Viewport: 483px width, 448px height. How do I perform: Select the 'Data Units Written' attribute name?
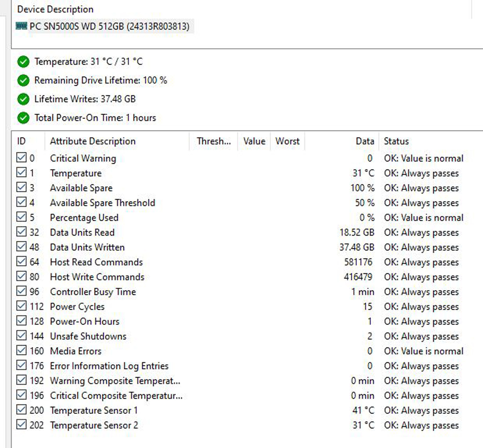(x=87, y=247)
